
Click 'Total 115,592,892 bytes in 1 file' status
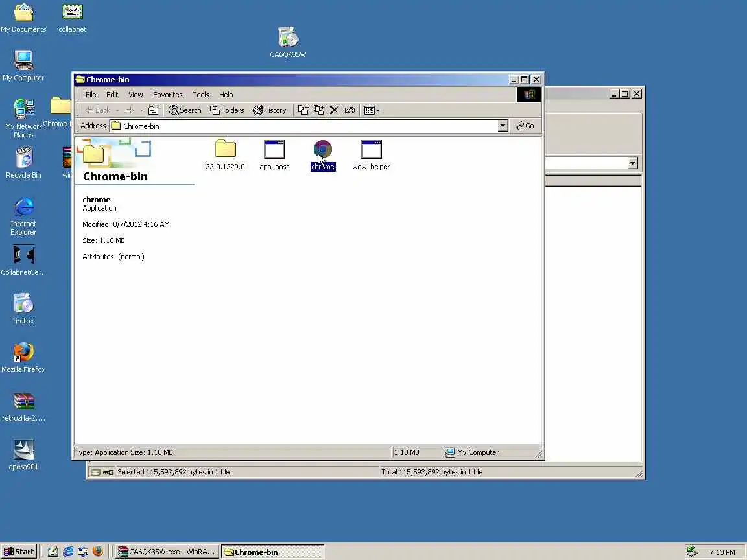pos(432,472)
